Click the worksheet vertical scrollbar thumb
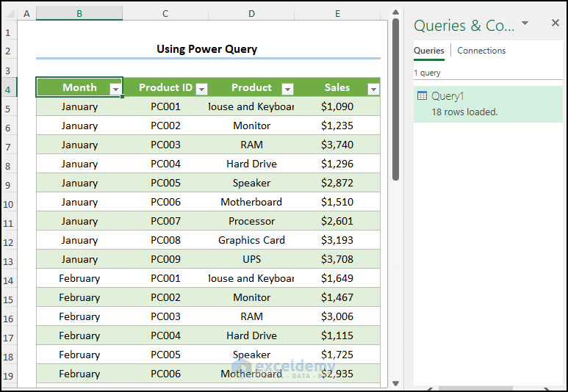Image resolution: width=568 pixels, height=392 pixels. [x=395, y=99]
